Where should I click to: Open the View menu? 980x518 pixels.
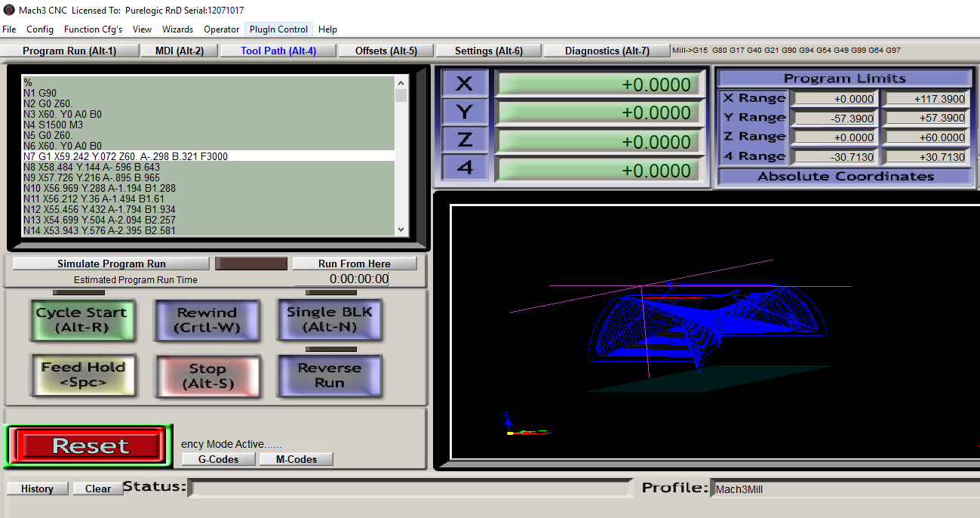(142, 29)
